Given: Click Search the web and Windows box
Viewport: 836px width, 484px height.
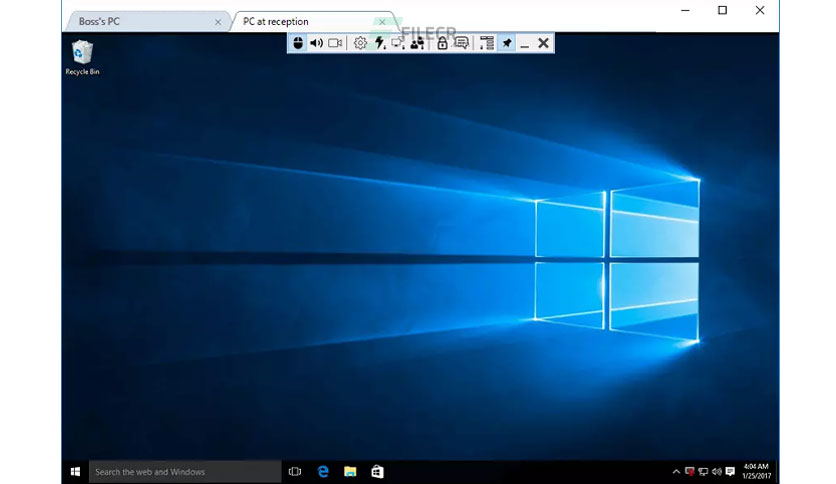Looking at the screenshot, I should point(185,472).
